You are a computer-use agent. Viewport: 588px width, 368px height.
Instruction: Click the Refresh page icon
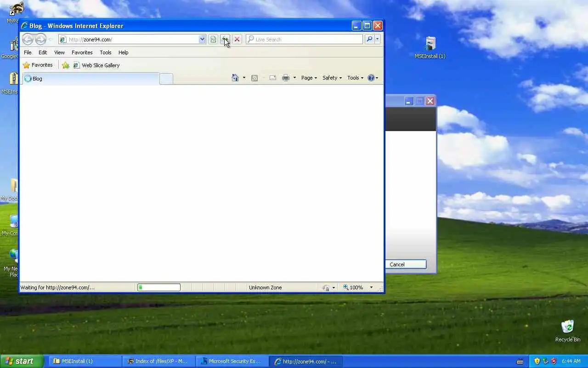click(x=225, y=40)
